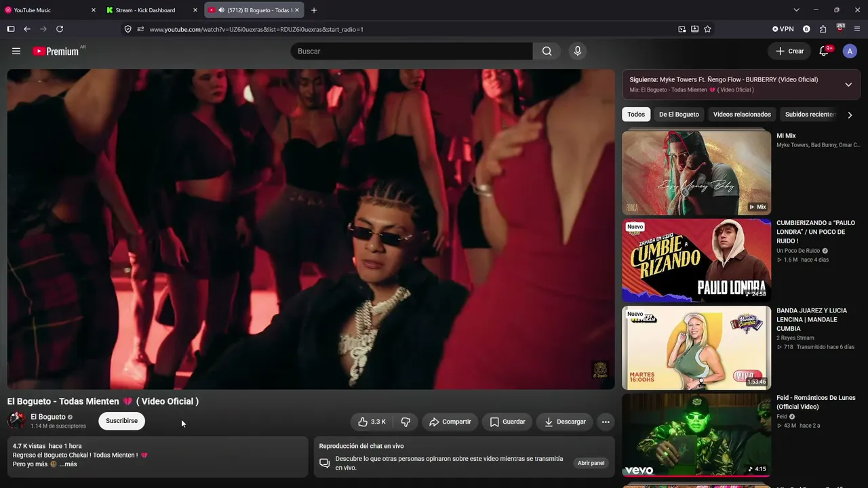Show more filter chips with right arrow
The image size is (868, 488).
click(x=850, y=115)
